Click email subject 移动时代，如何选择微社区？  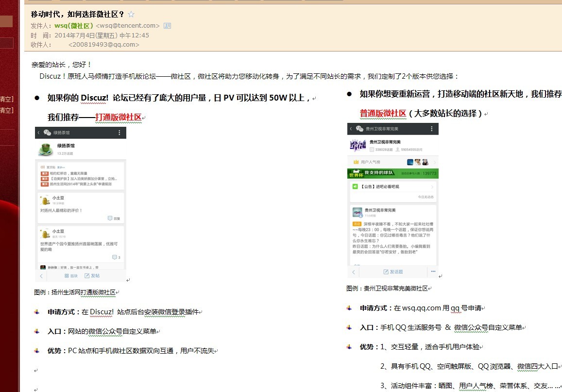tap(78, 15)
